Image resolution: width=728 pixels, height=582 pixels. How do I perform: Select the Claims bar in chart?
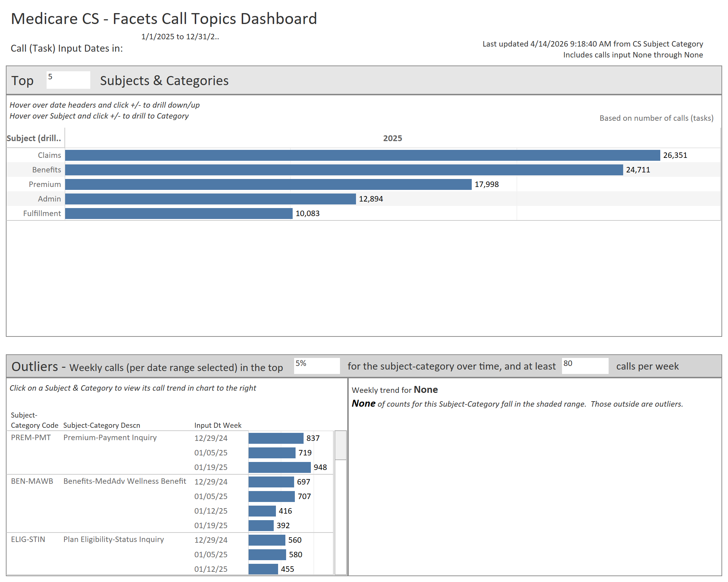(x=362, y=155)
